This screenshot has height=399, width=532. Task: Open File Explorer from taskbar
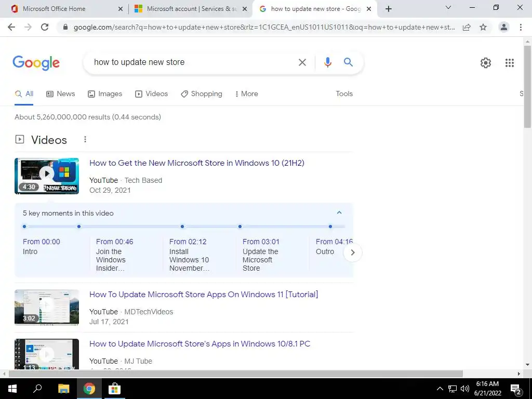click(63, 389)
